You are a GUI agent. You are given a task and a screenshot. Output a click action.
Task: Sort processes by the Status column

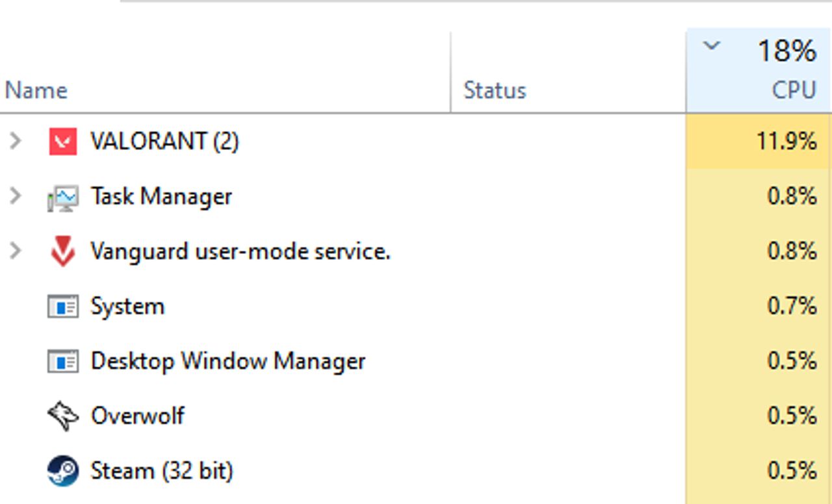click(495, 90)
